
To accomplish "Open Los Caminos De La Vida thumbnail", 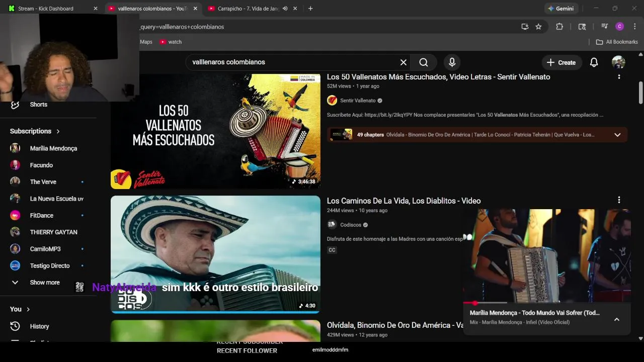I will click(215, 254).
